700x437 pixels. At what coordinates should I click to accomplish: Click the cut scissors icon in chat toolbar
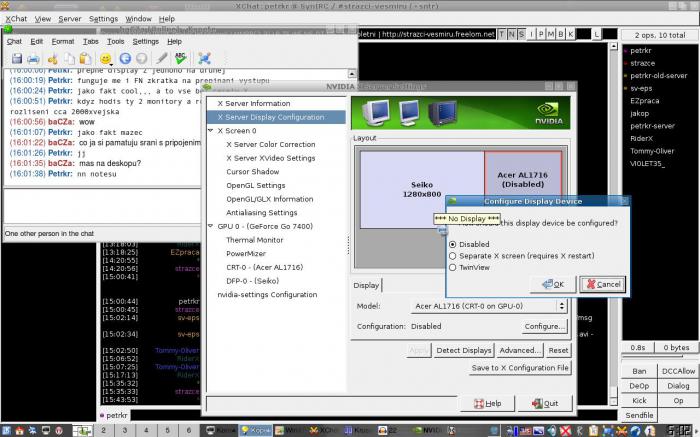53,58
